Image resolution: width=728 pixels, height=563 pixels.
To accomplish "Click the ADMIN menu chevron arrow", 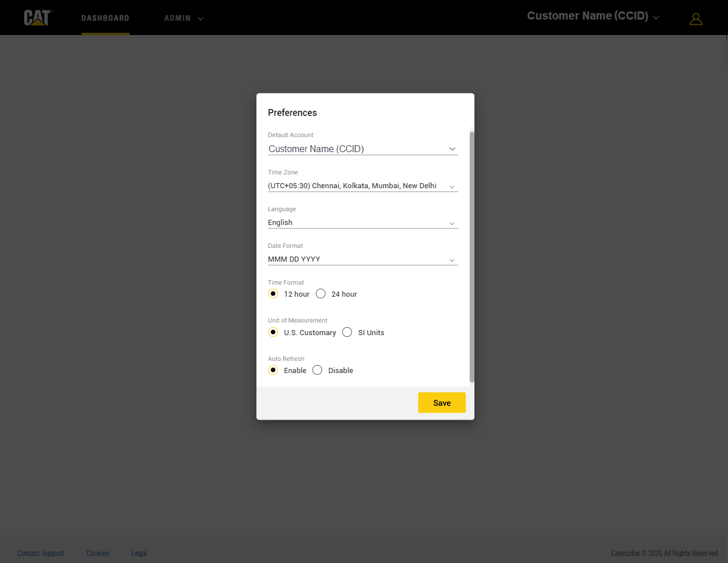I will tap(200, 19).
